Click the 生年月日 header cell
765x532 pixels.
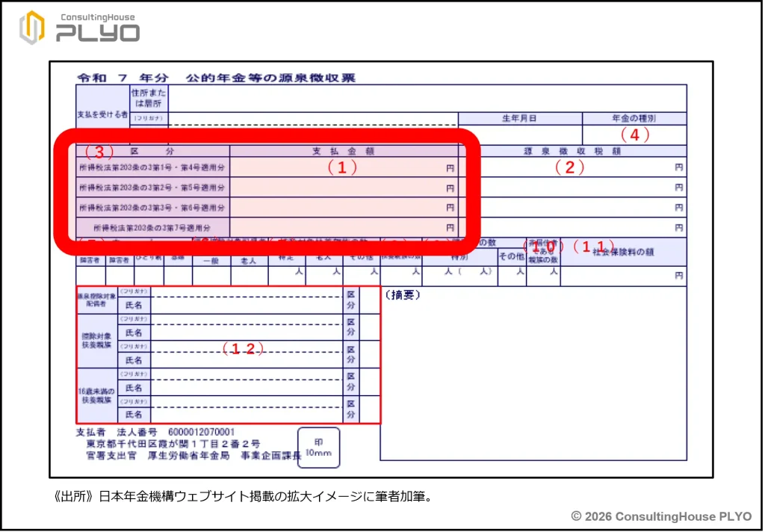(x=519, y=118)
